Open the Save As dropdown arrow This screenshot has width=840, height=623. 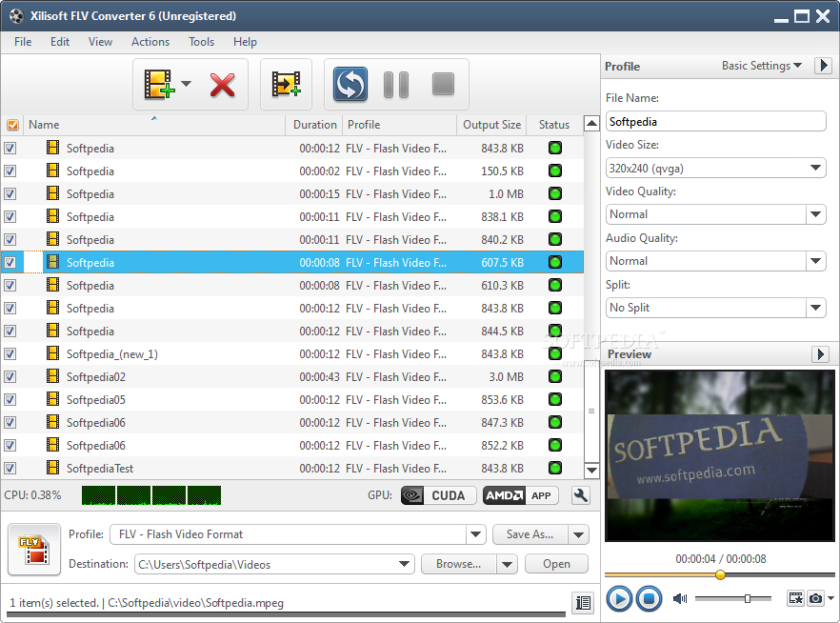579,534
